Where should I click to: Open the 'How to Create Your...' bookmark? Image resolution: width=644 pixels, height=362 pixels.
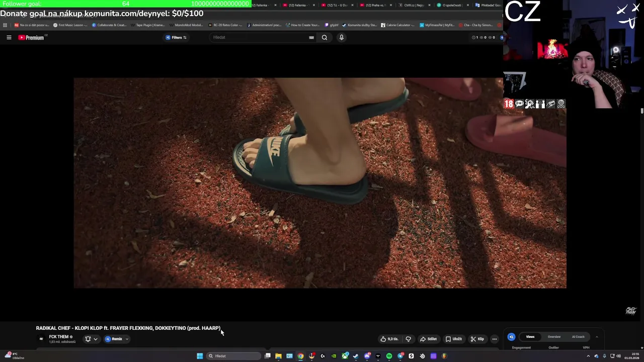[302, 25]
